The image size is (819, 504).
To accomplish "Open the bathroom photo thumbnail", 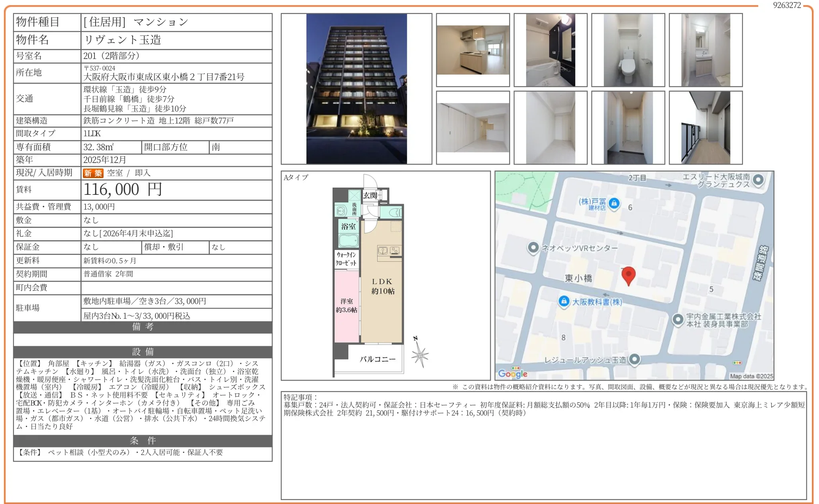I will point(550,50).
